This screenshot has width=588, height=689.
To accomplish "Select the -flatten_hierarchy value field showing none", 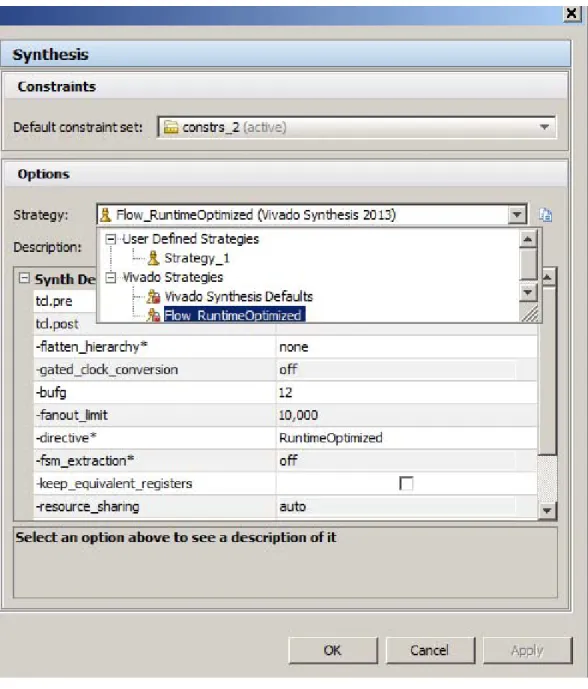I will [x=406, y=347].
